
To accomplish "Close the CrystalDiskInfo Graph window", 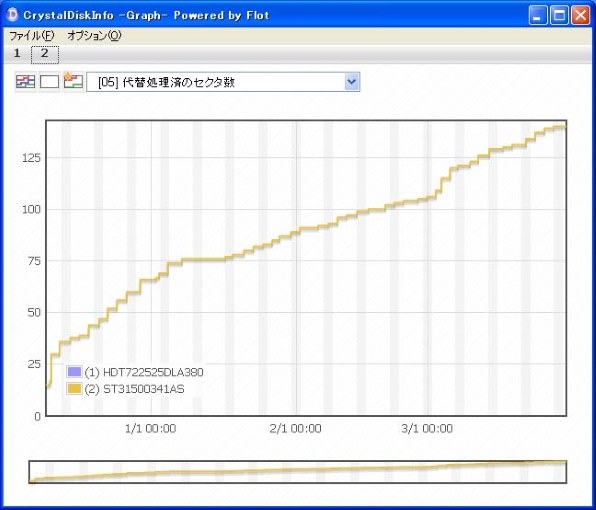I will pos(581,15).
